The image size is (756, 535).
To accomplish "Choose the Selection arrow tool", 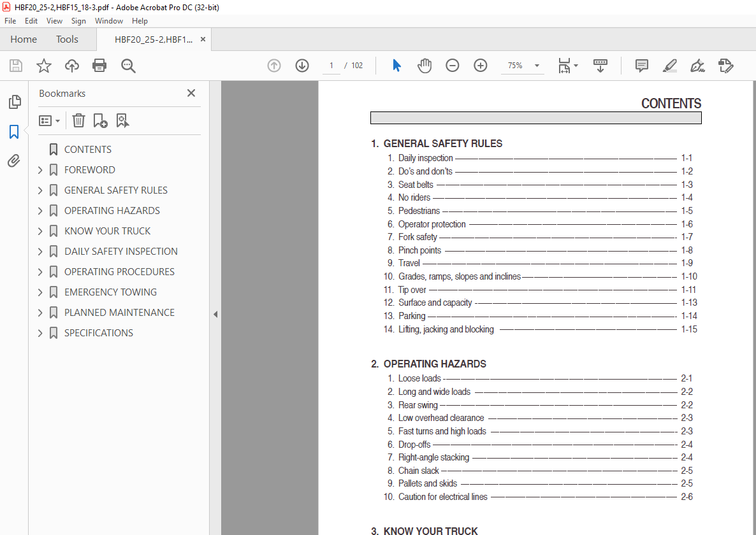I will point(396,66).
